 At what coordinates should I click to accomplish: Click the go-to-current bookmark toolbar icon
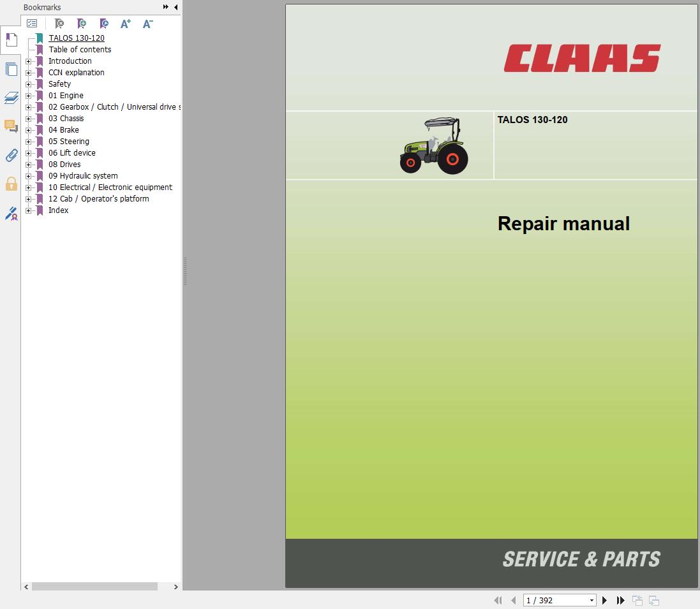coord(103,23)
